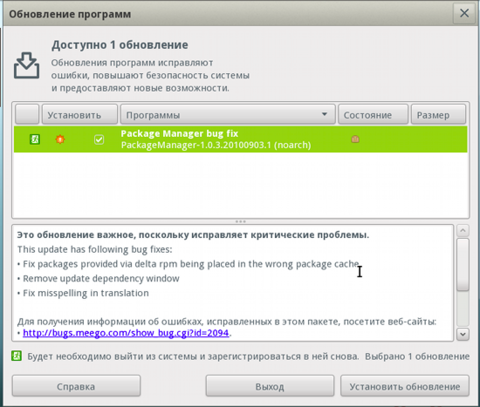Open the bugs.meego.com bug 2094 link
This screenshot has height=407, width=480.
[x=126, y=333]
